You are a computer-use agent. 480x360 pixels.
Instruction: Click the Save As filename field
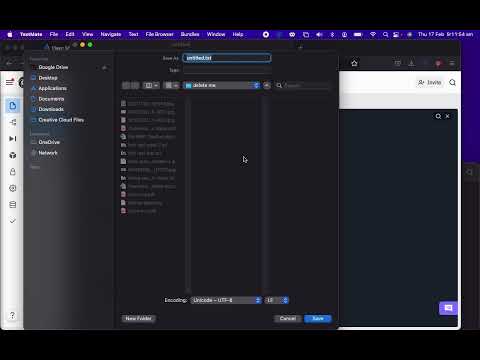click(x=227, y=58)
